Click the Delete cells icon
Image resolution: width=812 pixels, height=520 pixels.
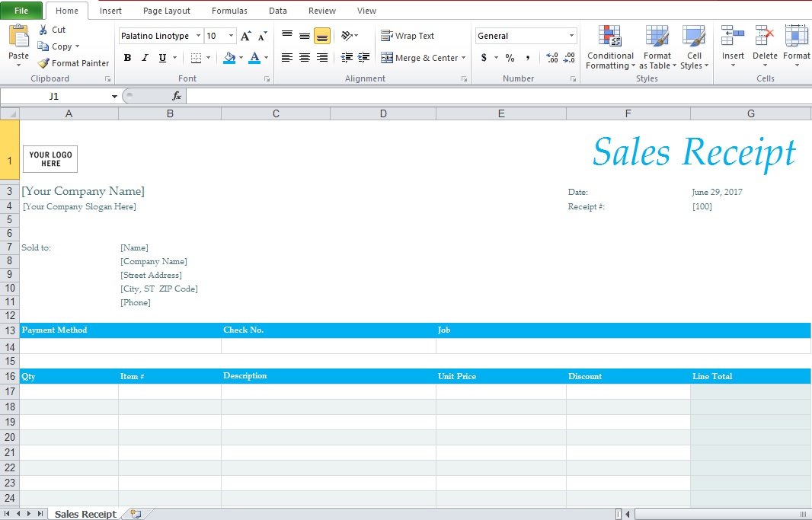click(765, 37)
